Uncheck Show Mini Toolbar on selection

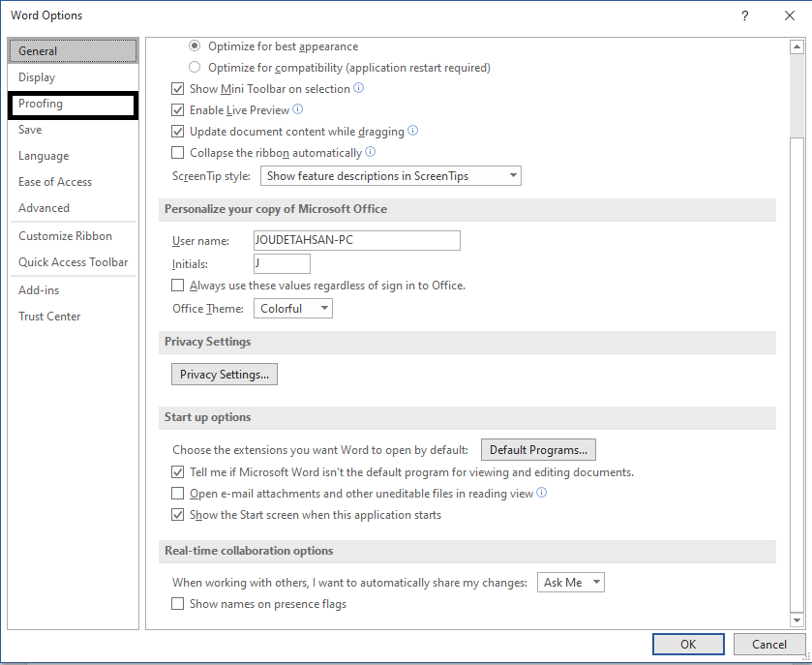[x=178, y=88]
